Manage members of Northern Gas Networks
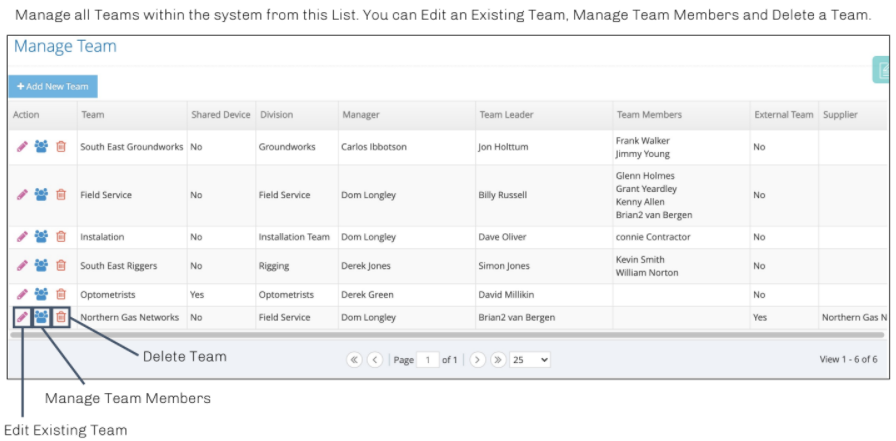This screenshot has height=441, width=896. tap(41, 317)
